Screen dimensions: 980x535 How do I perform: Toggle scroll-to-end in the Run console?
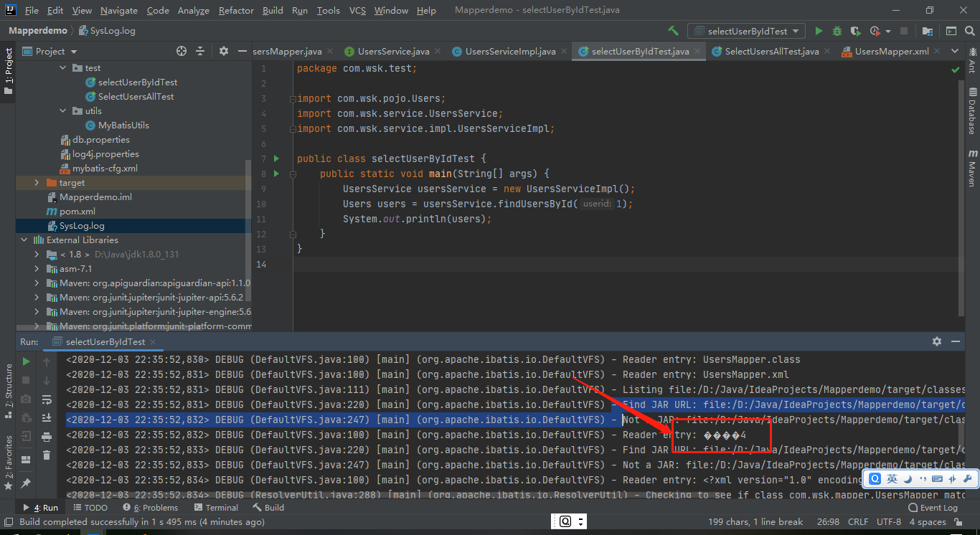47,417
